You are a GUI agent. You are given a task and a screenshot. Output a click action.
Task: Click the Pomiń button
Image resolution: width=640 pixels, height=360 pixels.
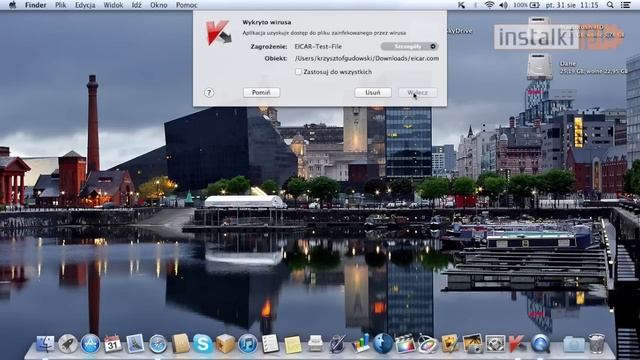pyautogui.click(x=261, y=93)
